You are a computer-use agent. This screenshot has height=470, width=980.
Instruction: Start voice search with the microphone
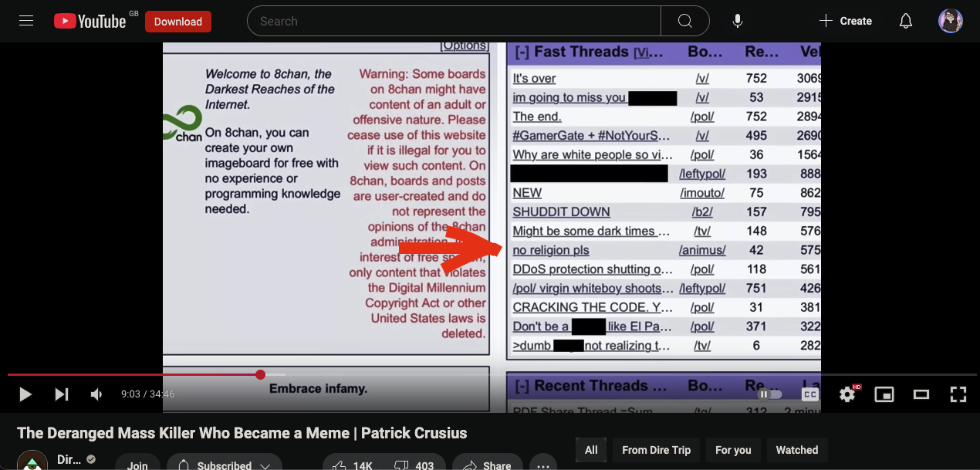click(x=738, y=22)
